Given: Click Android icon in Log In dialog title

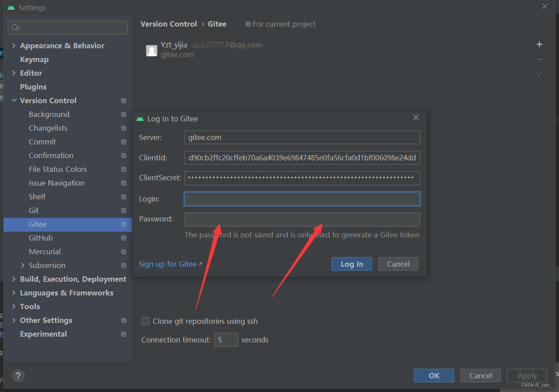Looking at the screenshot, I should coord(140,119).
